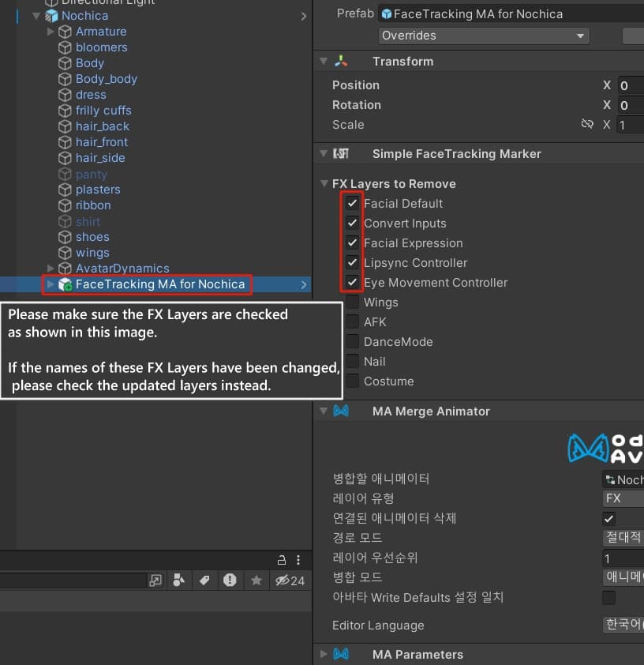This screenshot has height=665, width=644.
Task: Click the search by label tag icon
Action: coord(204,580)
